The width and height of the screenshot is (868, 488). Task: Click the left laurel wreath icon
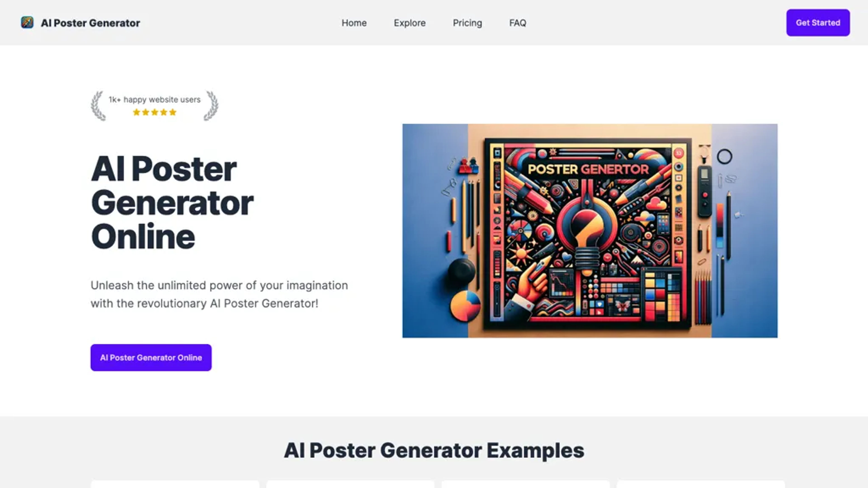tap(97, 106)
